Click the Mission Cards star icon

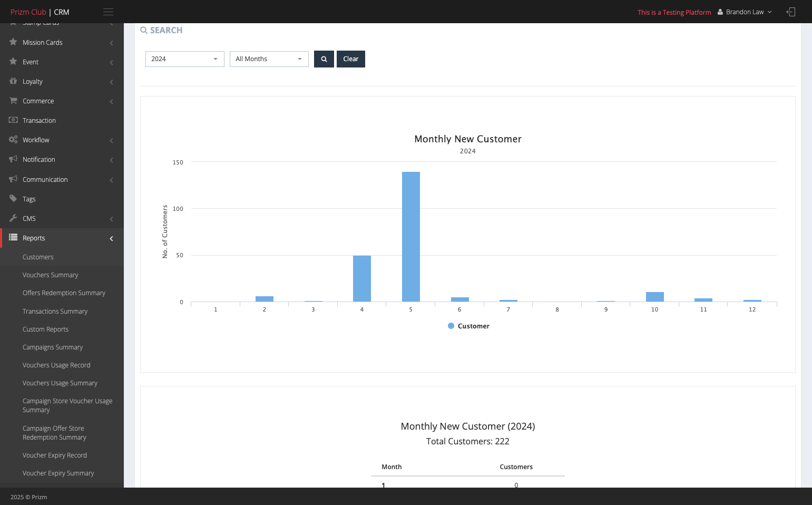13,42
